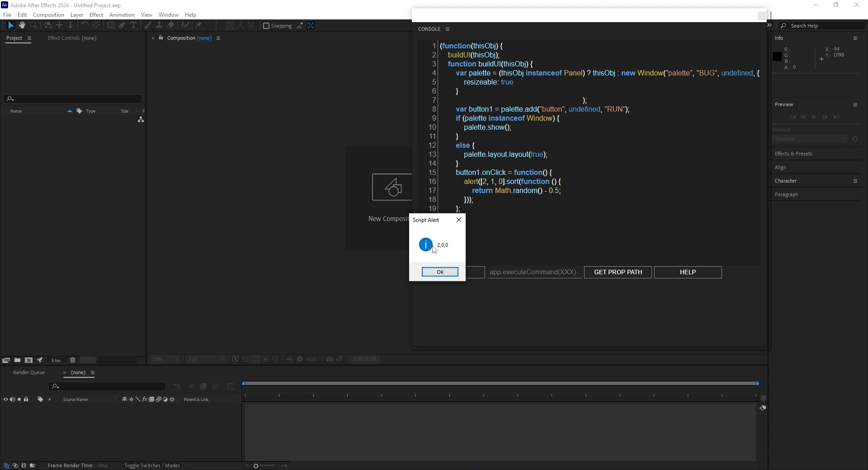Click the app.executeCommand(XXX) input field
The image size is (868, 470).
pos(534,273)
